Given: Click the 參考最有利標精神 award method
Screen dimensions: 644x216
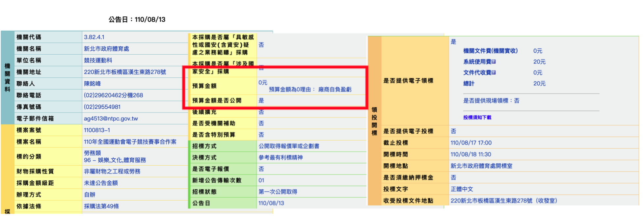Looking at the screenshot, I should pos(281,157).
